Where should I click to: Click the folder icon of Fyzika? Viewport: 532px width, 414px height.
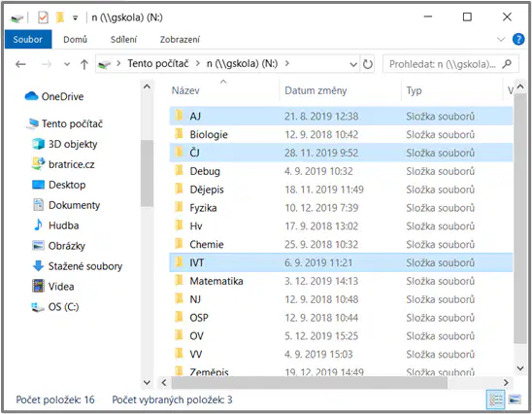(x=179, y=207)
